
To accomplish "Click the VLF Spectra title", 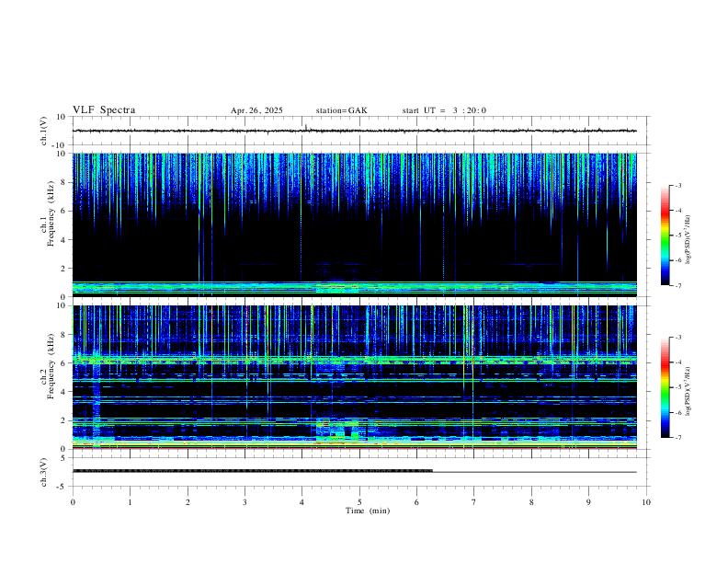I will tap(104, 110).
